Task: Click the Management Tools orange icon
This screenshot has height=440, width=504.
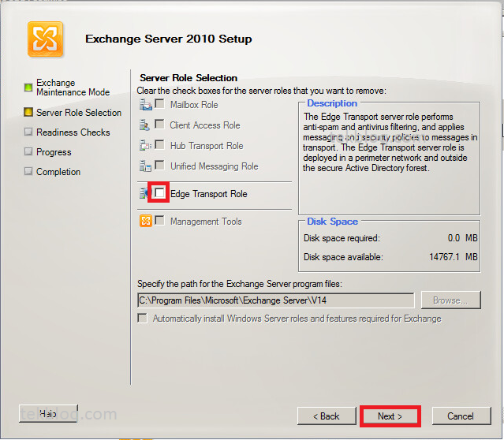Action: [146, 221]
